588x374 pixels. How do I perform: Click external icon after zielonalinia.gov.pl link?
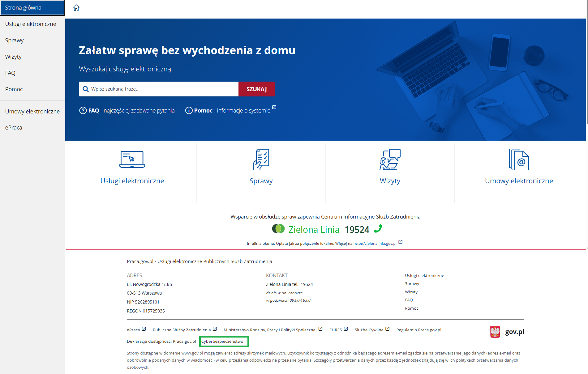[x=400, y=242]
